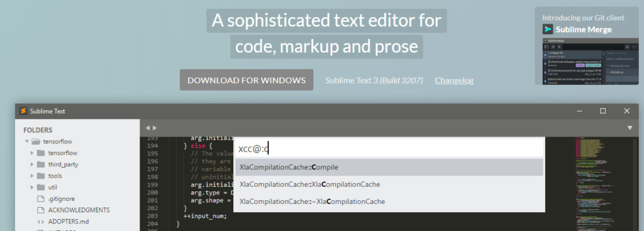The image size is (644, 231).
Task: Open the .gitignore file
Action: (x=61, y=199)
